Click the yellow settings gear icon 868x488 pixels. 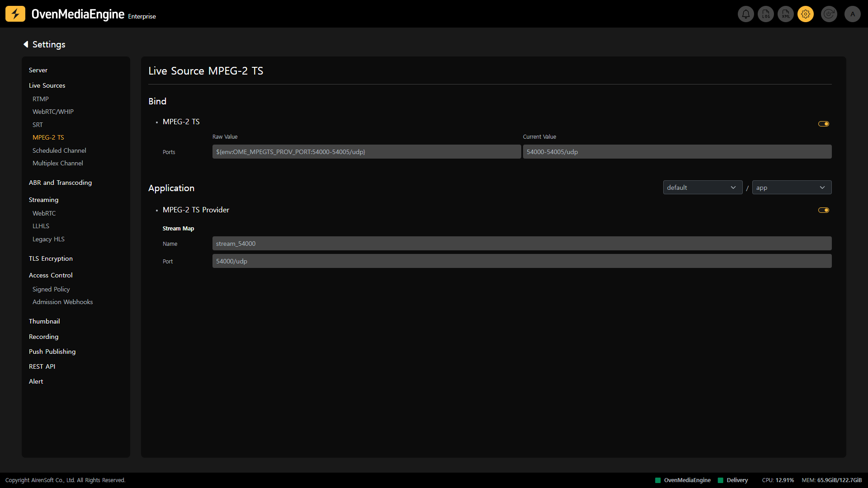pyautogui.click(x=805, y=14)
